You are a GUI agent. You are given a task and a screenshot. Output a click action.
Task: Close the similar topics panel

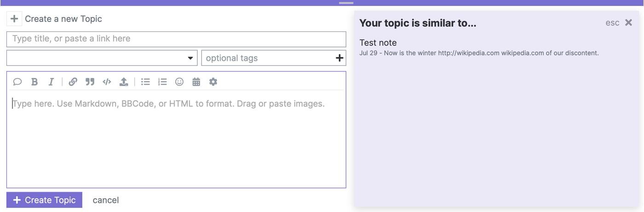tap(628, 23)
